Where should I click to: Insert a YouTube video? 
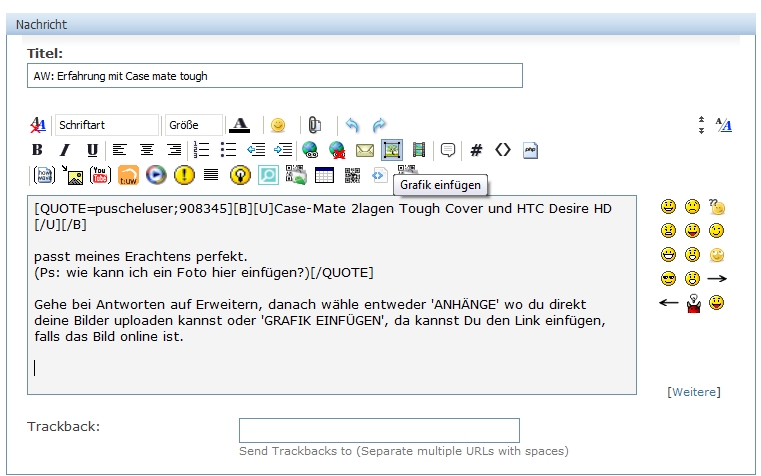coord(100,175)
